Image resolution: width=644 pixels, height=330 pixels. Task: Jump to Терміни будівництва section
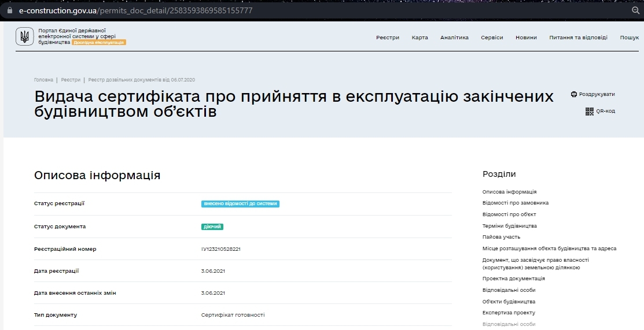509,226
